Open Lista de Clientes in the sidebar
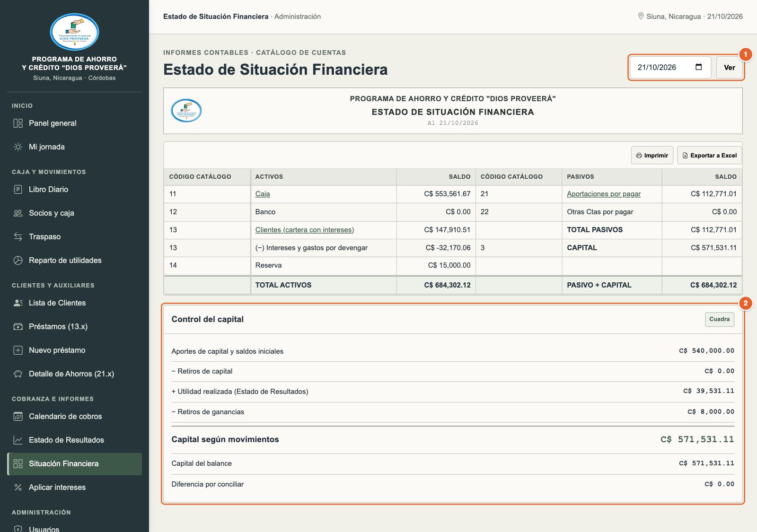The image size is (757, 532). [x=74, y=303]
